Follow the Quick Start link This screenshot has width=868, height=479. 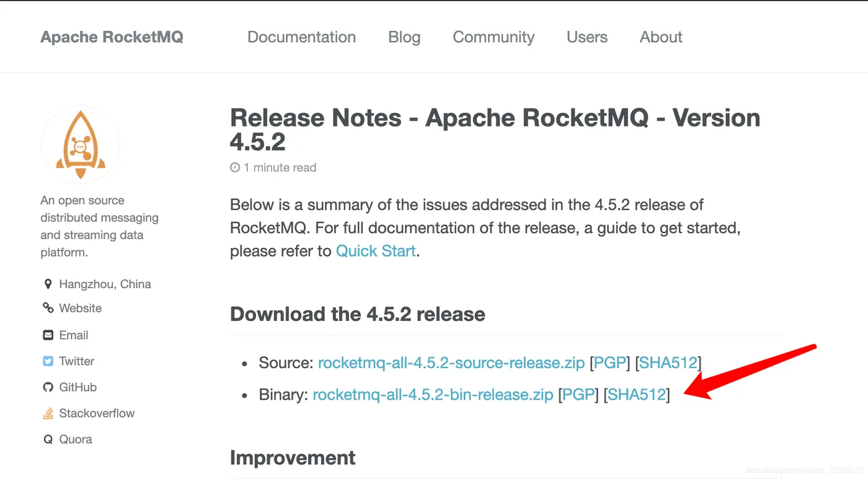(376, 252)
